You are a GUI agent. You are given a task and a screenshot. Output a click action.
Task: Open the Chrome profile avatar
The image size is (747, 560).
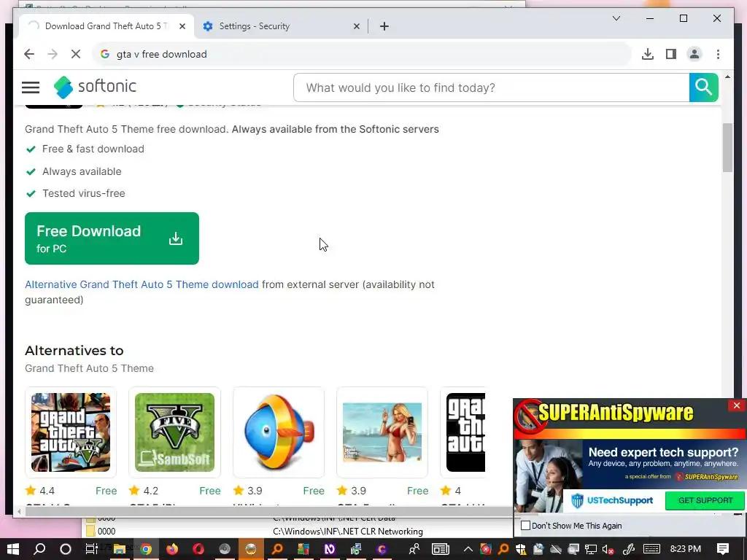694,54
